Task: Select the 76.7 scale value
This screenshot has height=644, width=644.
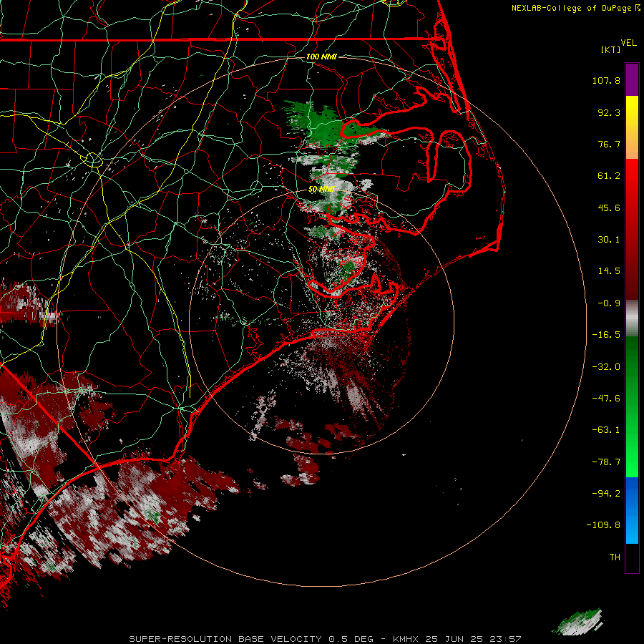Action: 609,144
